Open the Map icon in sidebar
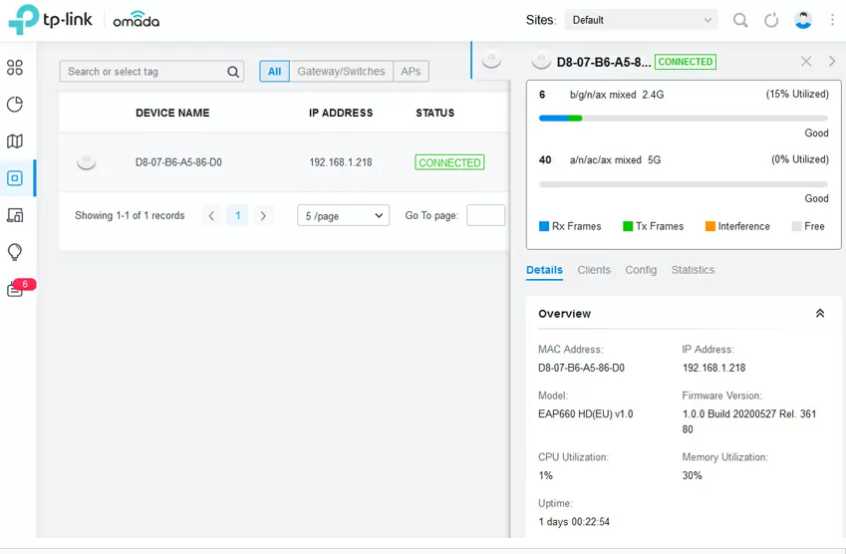This screenshot has height=554, width=846. [15, 142]
